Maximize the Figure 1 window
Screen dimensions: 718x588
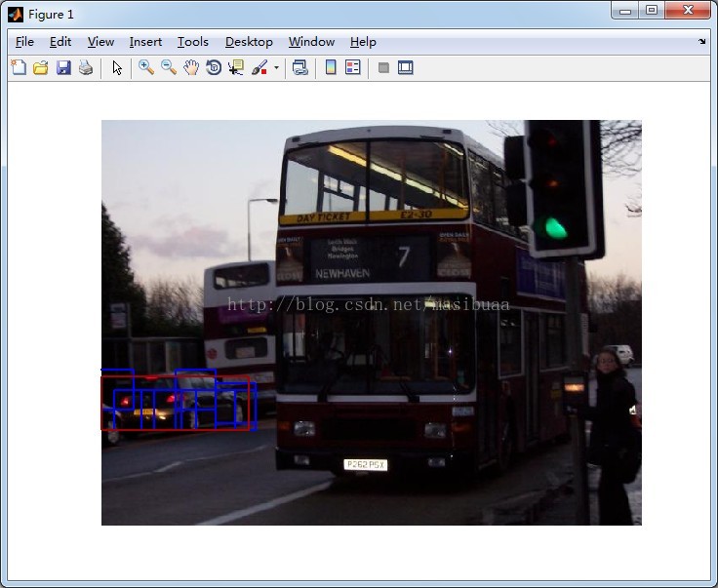coord(652,11)
